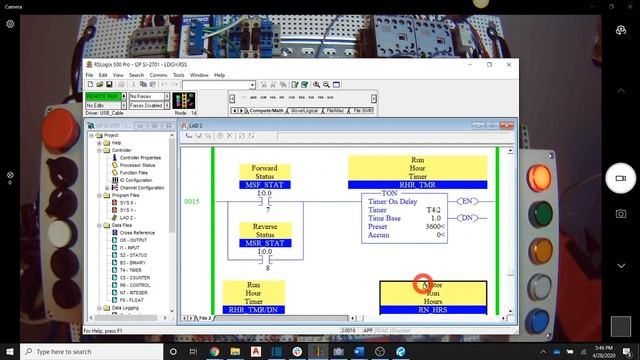Open the Edit menu
This screenshot has width=640, height=360.
(x=103, y=75)
